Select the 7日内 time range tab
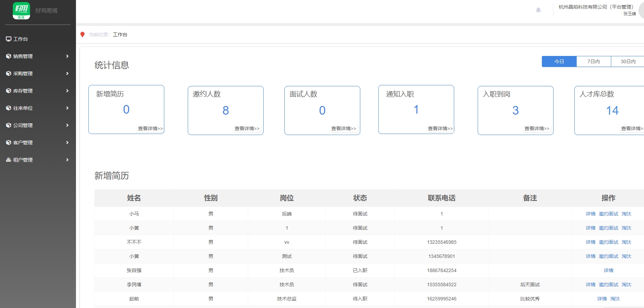Screen dimensions: 644x308 (x=594, y=61)
